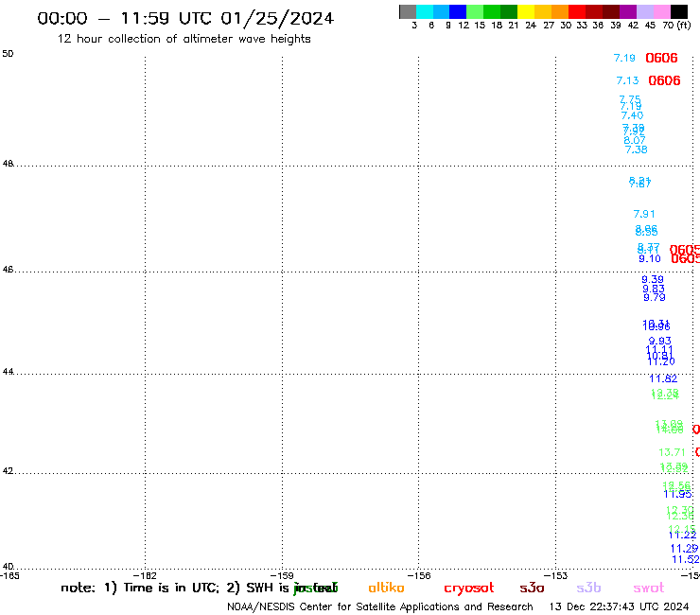Click the longitude axis label '-153'
Viewport: 700px width, 615px height.
pyautogui.click(x=556, y=576)
